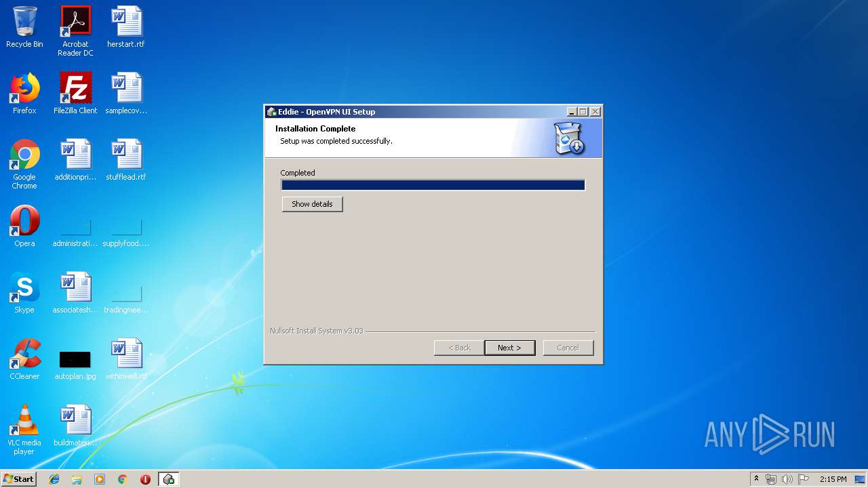Viewport: 868px width, 488px height.
Task: Open herstart.rtf document icon
Action: pos(126,28)
